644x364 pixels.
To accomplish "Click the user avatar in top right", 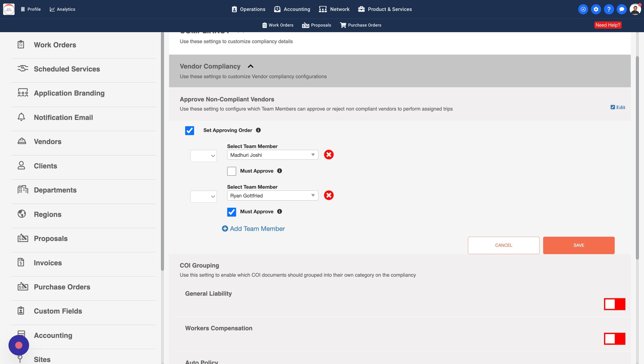I will 635,9.
